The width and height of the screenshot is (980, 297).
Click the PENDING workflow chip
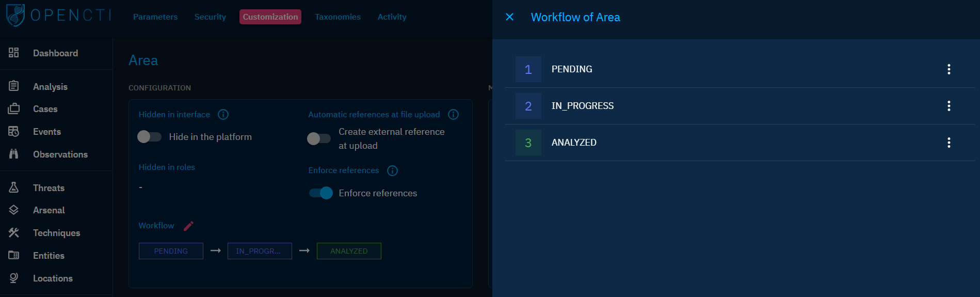pos(171,251)
